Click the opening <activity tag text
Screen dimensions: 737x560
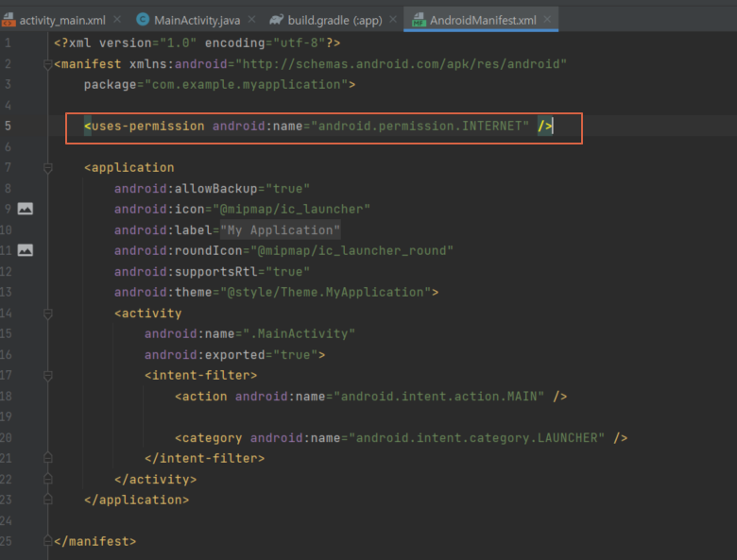coord(148,314)
